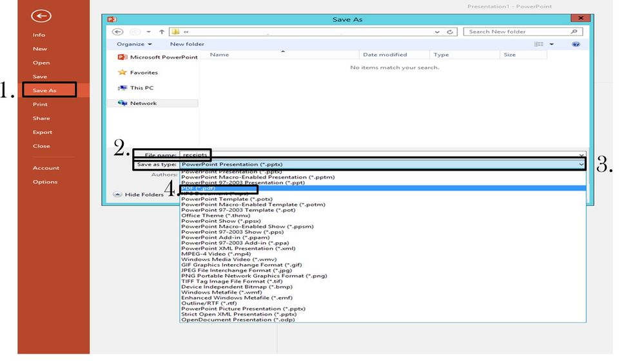The height and width of the screenshot is (362, 644).
Task: Click the change view icon
Action: coord(539,44)
